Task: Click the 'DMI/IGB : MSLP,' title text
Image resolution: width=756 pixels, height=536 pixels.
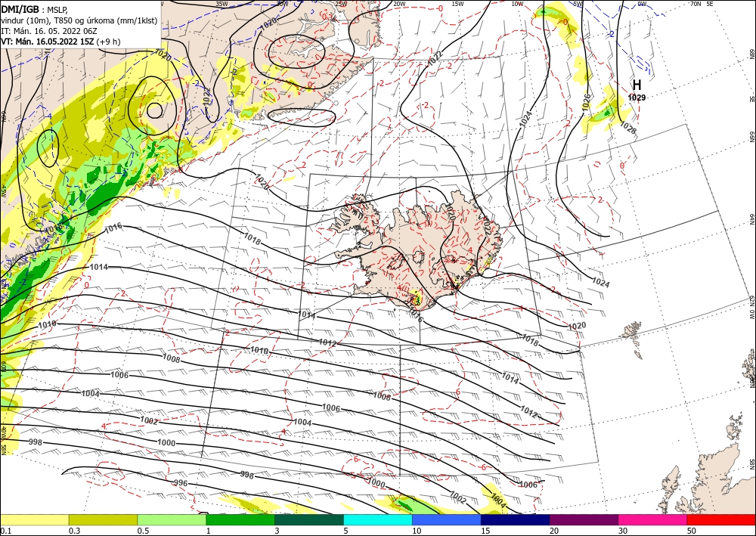Action: pyautogui.click(x=34, y=8)
